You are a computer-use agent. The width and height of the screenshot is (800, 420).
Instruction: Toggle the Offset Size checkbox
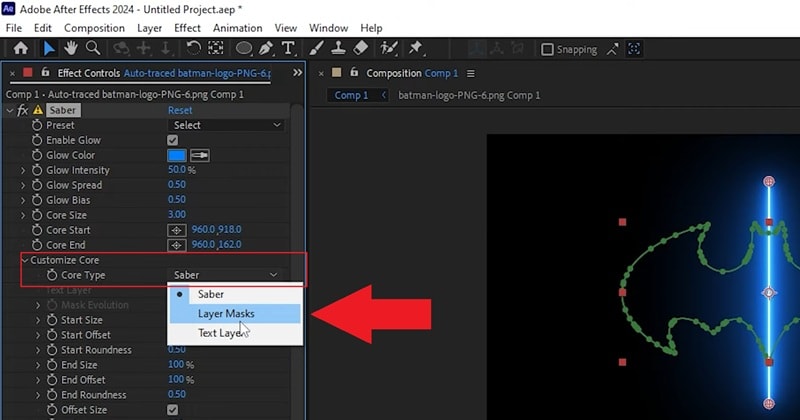point(172,410)
